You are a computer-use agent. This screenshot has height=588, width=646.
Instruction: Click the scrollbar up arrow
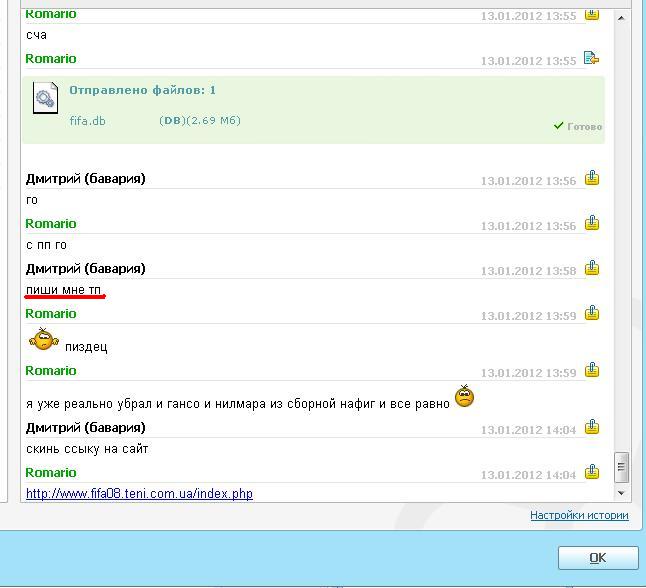coord(621,18)
